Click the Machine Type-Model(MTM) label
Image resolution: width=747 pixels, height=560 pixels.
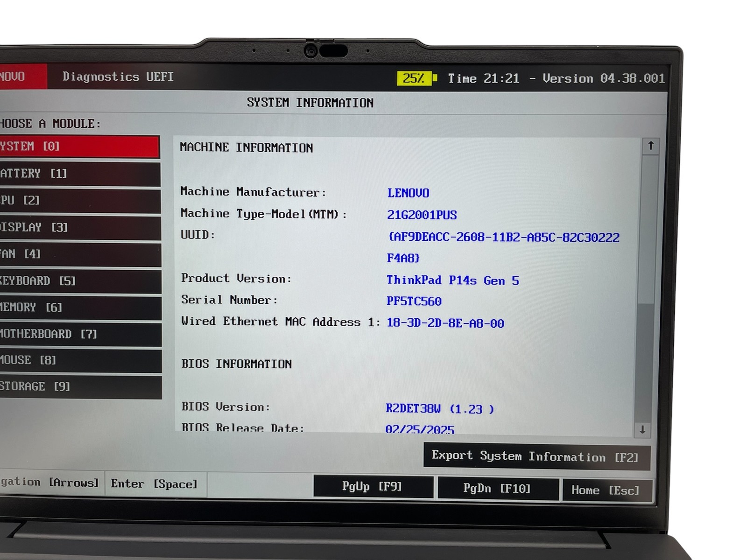(264, 214)
